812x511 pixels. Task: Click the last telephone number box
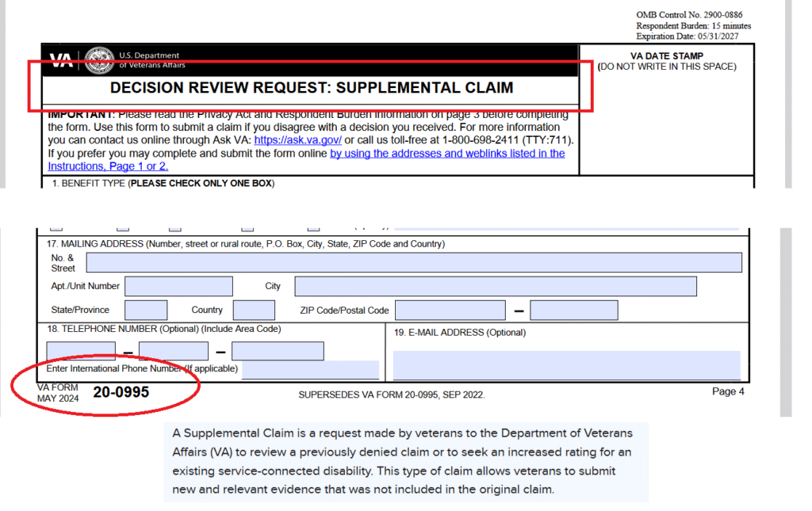pos(278,350)
